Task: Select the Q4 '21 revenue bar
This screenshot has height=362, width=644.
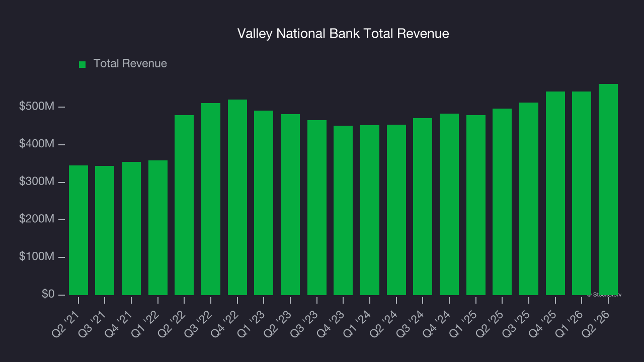Action: click(131, 228)
